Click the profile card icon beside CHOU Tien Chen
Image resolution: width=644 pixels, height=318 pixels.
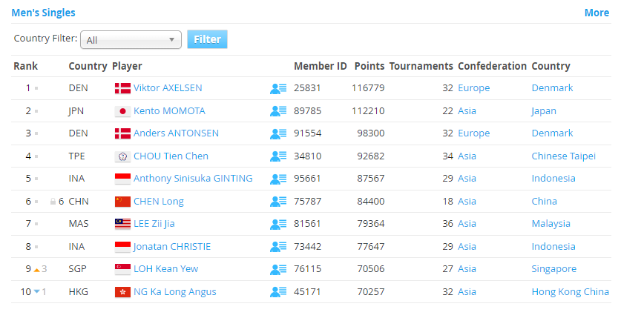(x=278, y=156)
